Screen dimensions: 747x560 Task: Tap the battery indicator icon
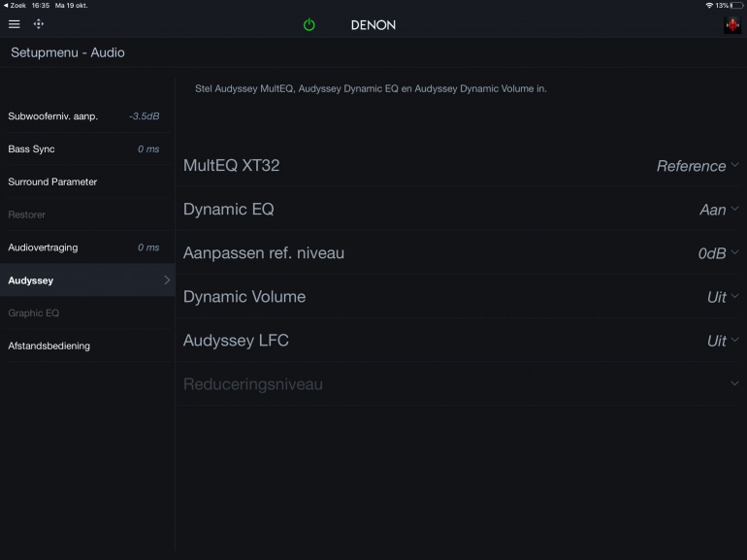(737, 5)
